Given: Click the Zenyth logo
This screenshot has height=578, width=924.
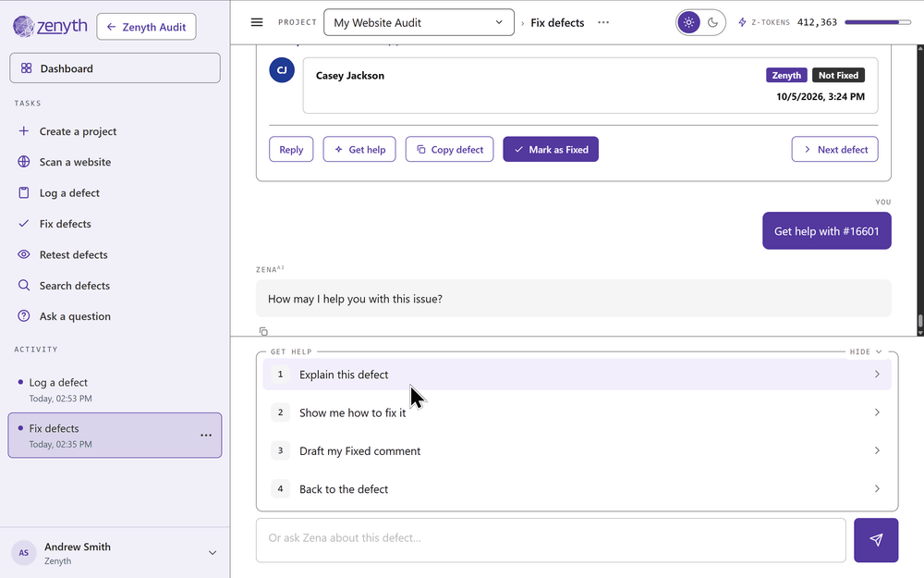Looking at the screenshot, I should (50, 26).
